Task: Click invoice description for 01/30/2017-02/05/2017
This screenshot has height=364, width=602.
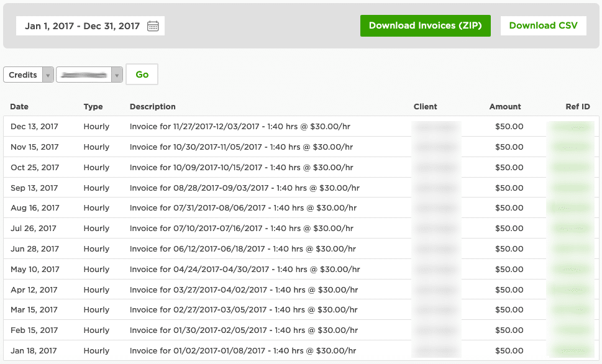Action: point(244,330)
